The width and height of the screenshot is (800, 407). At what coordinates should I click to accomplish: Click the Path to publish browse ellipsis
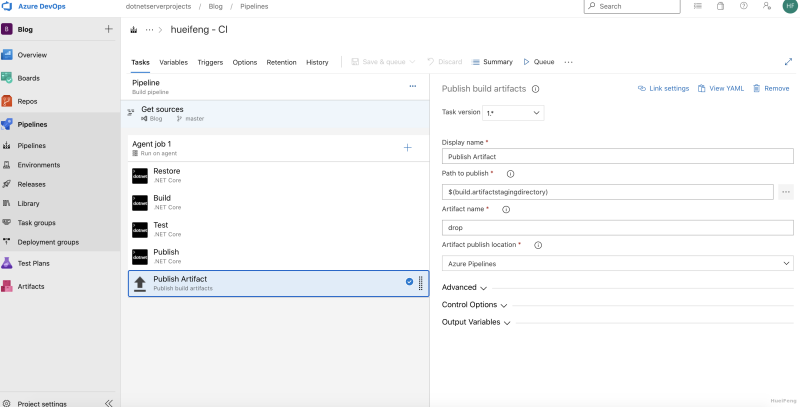point(786,192)
